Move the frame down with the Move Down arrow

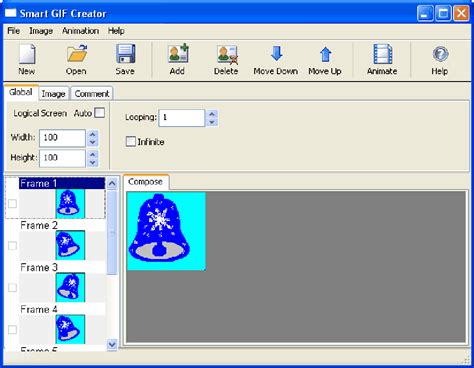coord(276,53)
